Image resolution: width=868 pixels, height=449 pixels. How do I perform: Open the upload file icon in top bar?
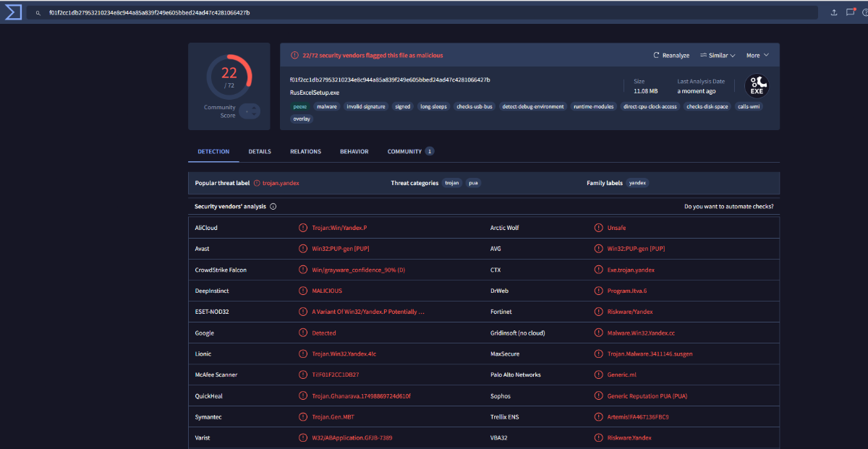tap(833, 12)
